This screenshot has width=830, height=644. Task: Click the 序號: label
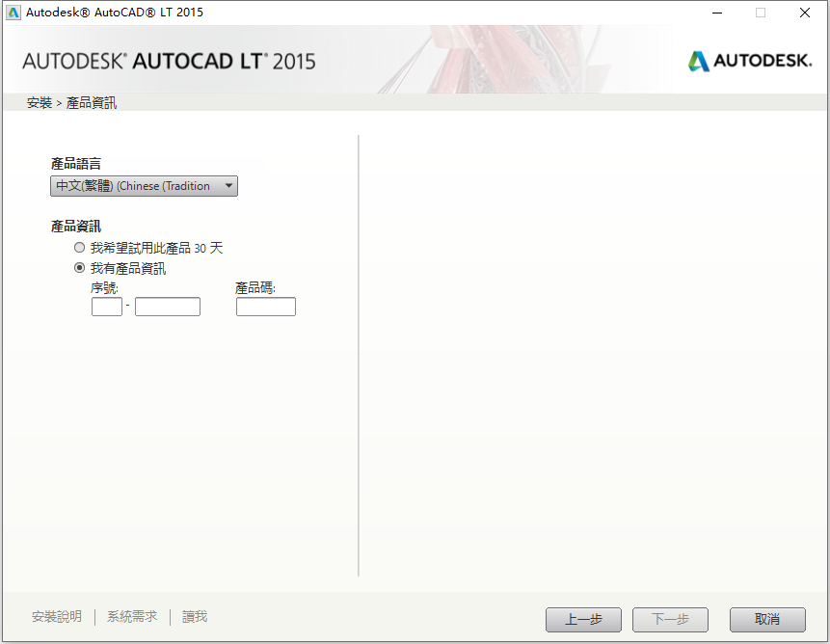(104, 288)
